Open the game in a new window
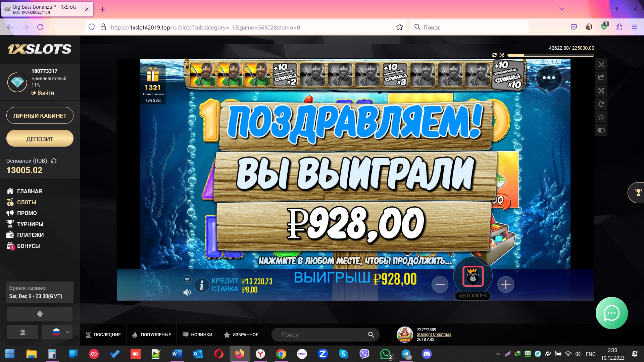 [601, 77]
